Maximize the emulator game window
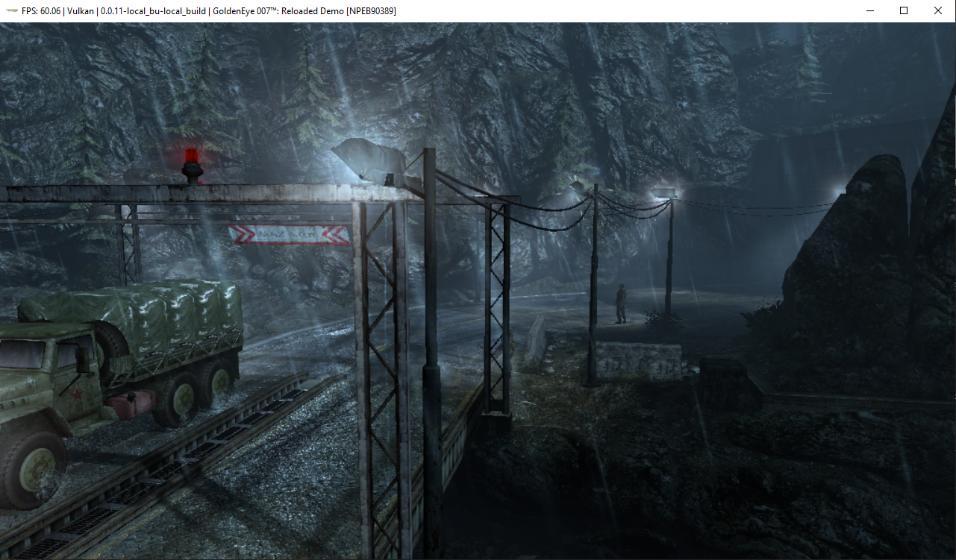Viewport: 956px width, 560px height. (x=904, y=10)
